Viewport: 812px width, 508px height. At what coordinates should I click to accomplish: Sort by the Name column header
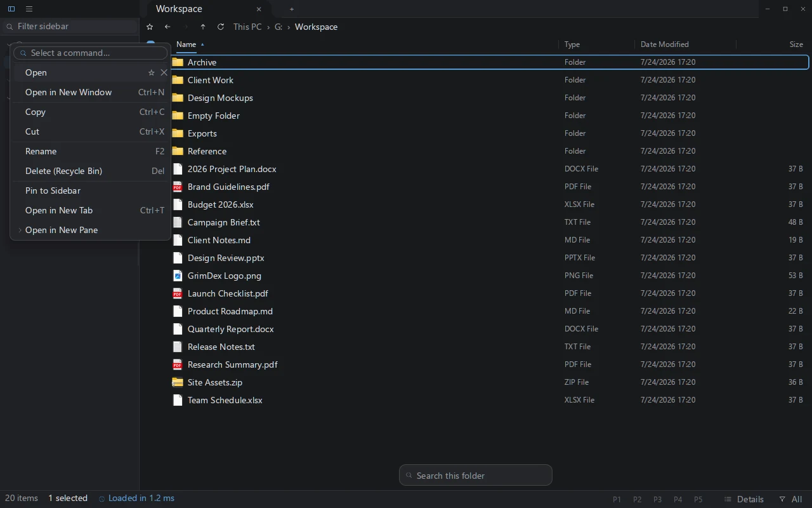coord(186,44)
